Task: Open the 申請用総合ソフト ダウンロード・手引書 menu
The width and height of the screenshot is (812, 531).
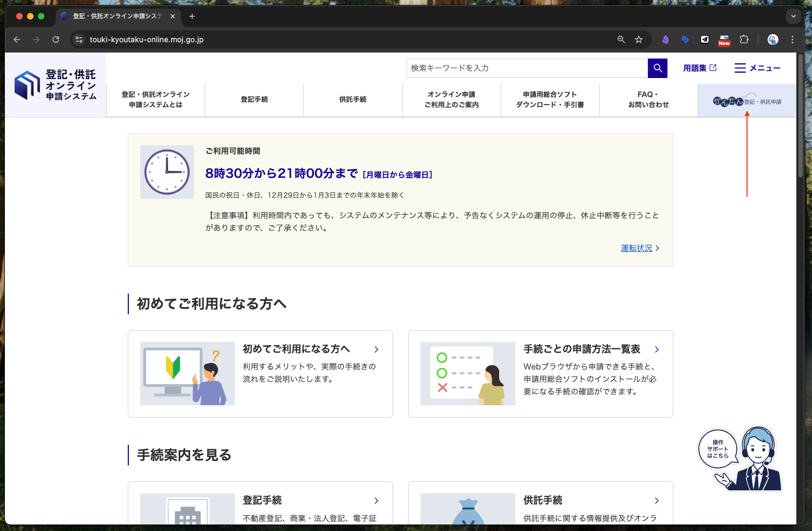Action: (549, 100)
